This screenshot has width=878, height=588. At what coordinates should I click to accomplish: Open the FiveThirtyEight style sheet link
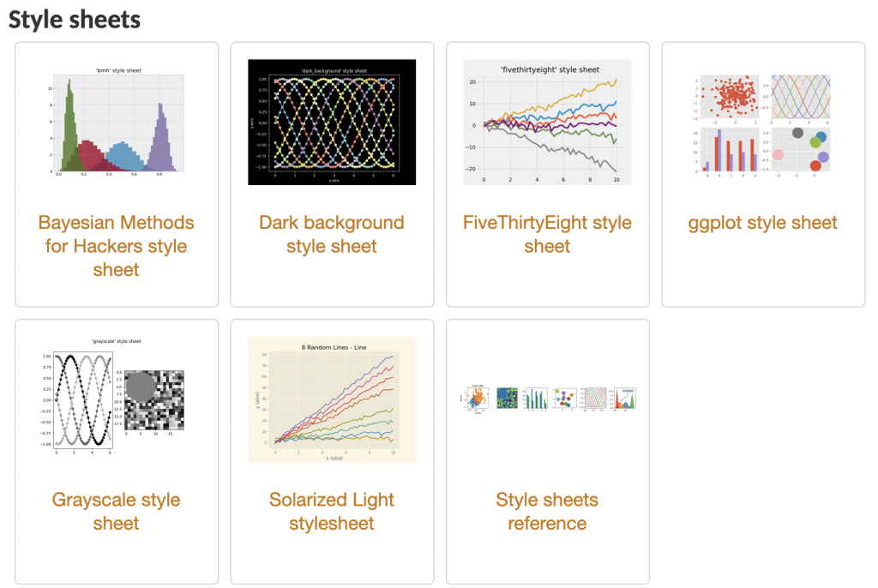coord(547,234)
